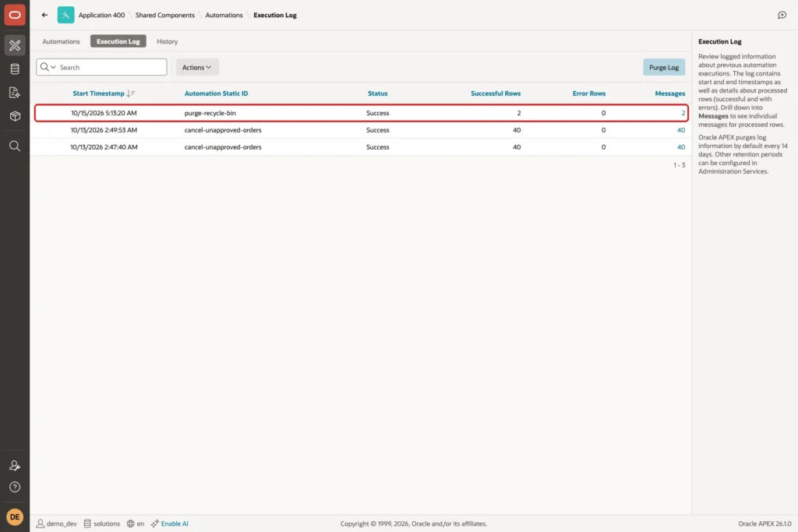The height and width of the screenshot is (532, 798).
Task: Open Help question mark icon in sidebar
Action: click(x=15, y=488)
